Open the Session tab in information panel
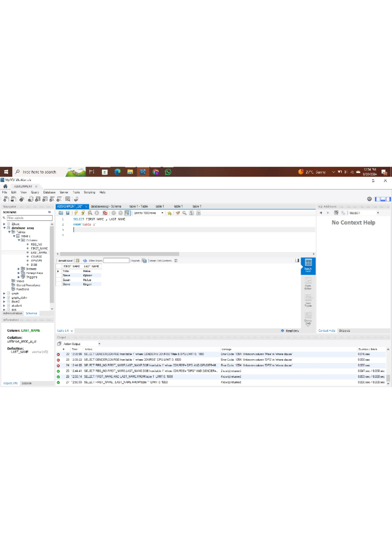Viewport: 392px width, 554px height. (x=26, y=383)
